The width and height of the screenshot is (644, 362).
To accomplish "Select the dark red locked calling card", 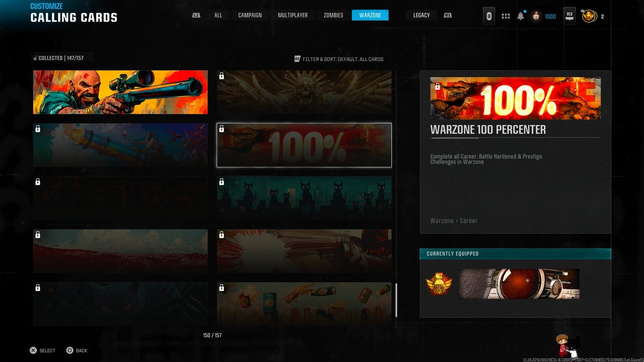I will click(120, 198).
